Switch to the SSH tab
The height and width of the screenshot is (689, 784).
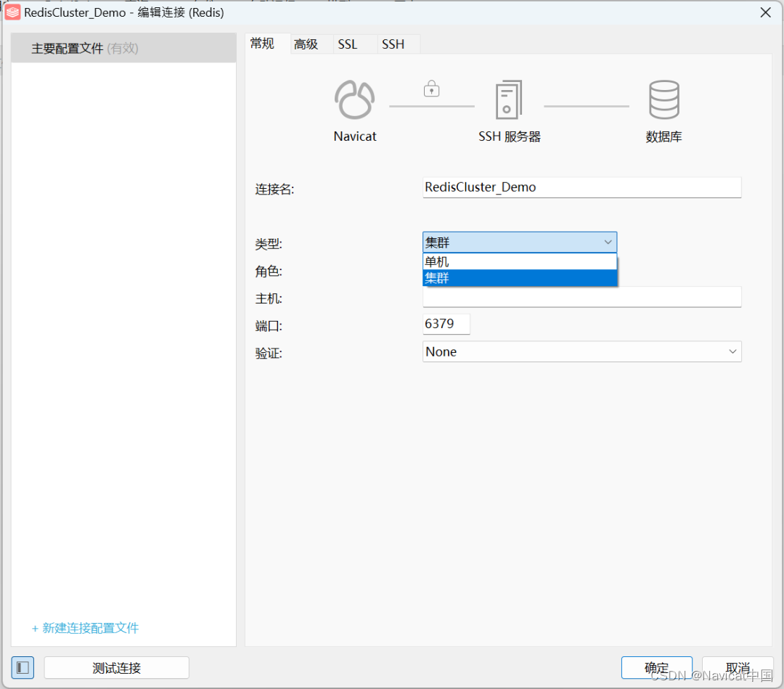coord(393,44)
